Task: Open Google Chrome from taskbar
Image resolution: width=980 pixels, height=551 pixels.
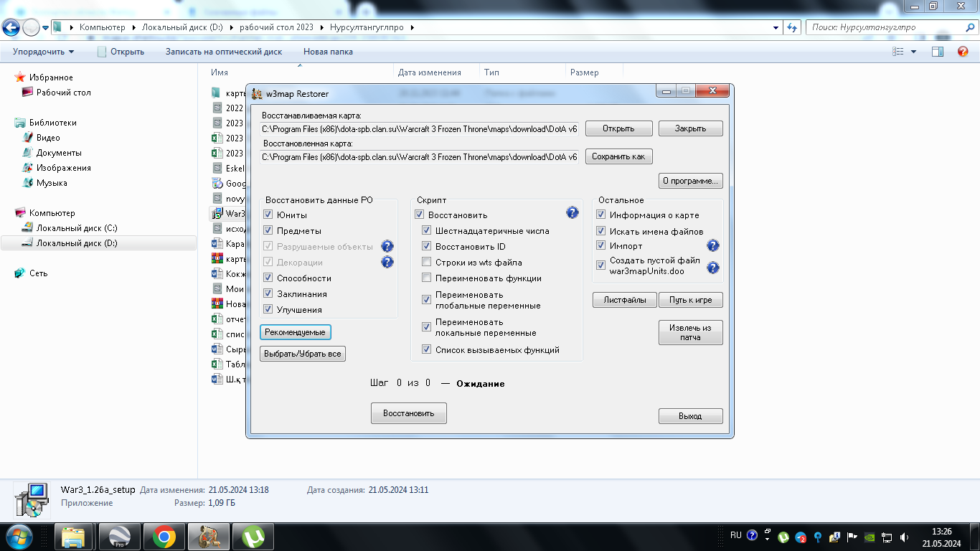Action: [164, 537]
